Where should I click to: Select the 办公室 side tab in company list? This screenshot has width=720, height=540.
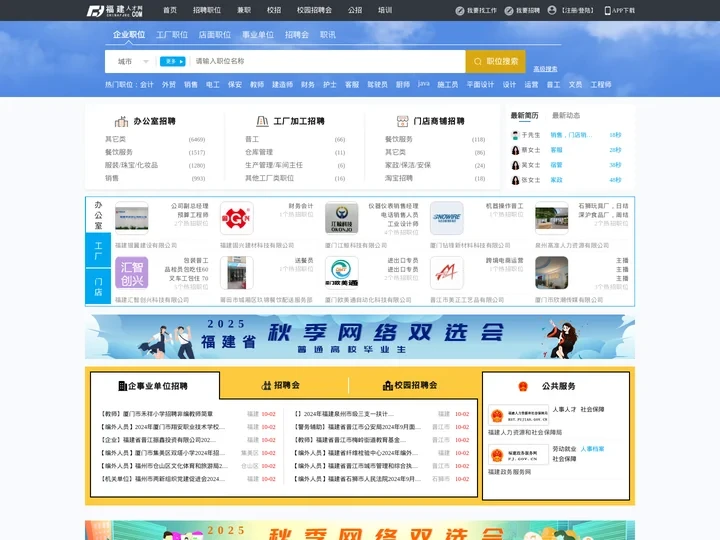(x=98, y=215)
